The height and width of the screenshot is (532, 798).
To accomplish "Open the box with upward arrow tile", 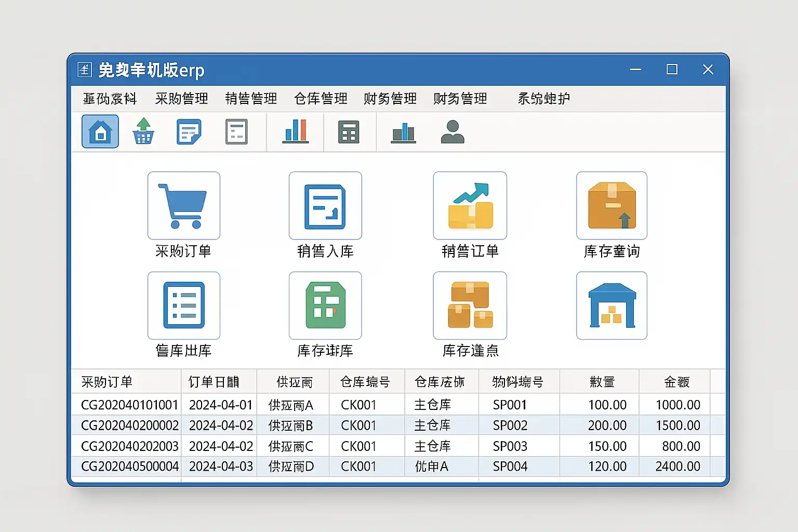I will (611, 206).
